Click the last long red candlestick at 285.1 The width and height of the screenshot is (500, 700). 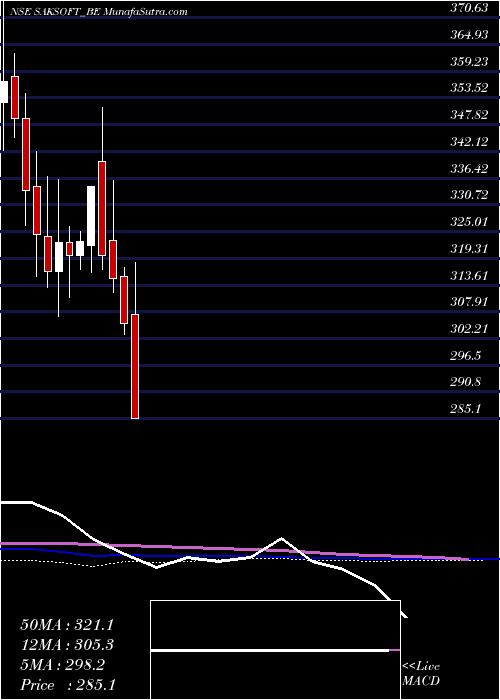point(135,366)
